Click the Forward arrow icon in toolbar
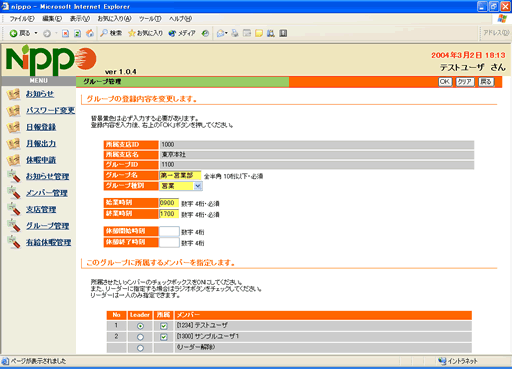The height and width of the screenshot is (369, 512). click(x=47, y=33)
